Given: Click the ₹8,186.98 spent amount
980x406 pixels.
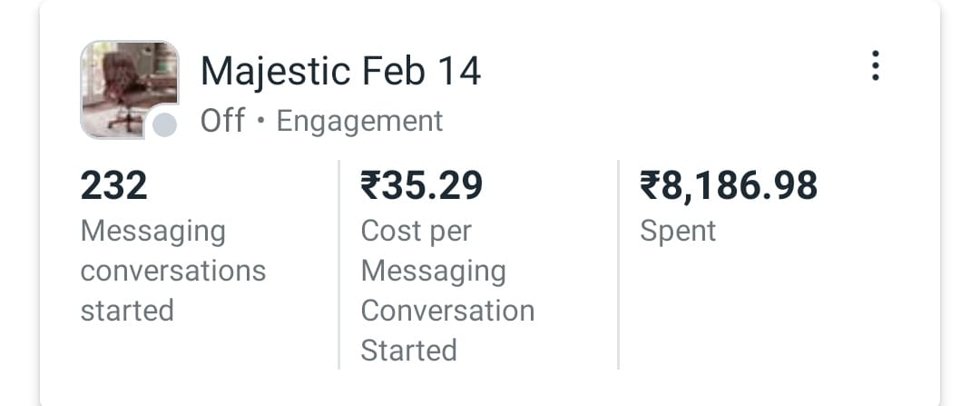Looking at the screenshot, I should coord(729,186).
